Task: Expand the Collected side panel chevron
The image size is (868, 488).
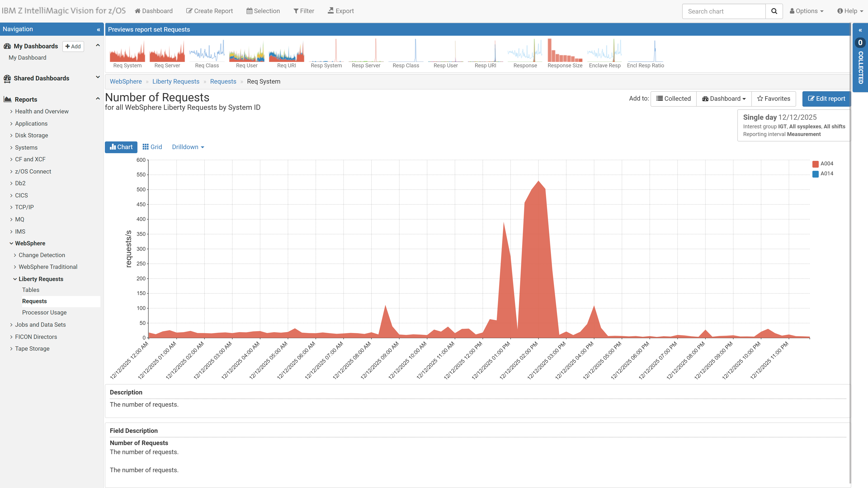Action: click(860, 30)
